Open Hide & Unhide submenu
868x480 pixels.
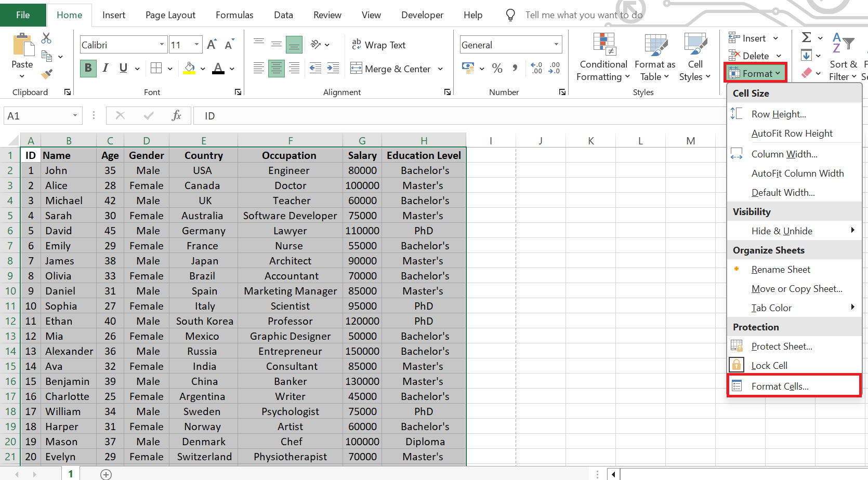click(x=794, y=231)
